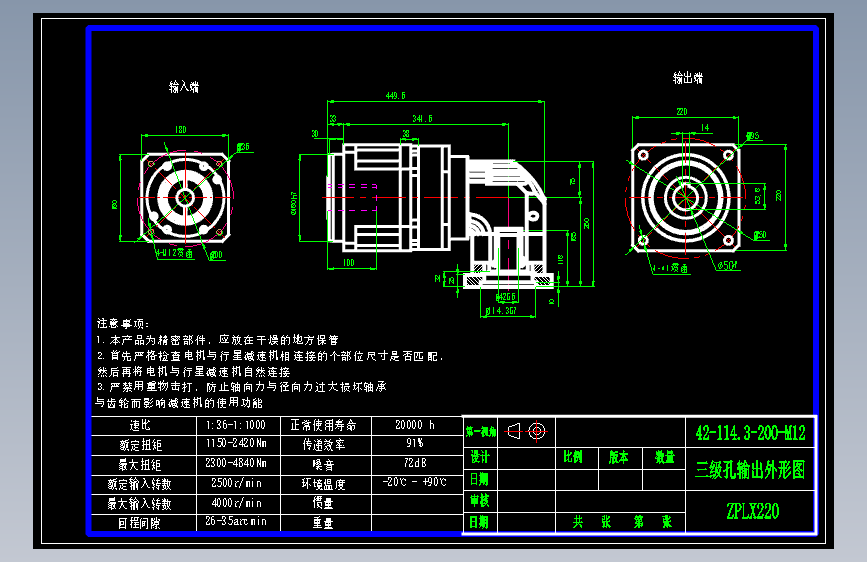Click note 1 about storing in dry place
Image resolution: width=867 pixels, height=562 pixels.
pyautogui.click(x=217, y=340)
